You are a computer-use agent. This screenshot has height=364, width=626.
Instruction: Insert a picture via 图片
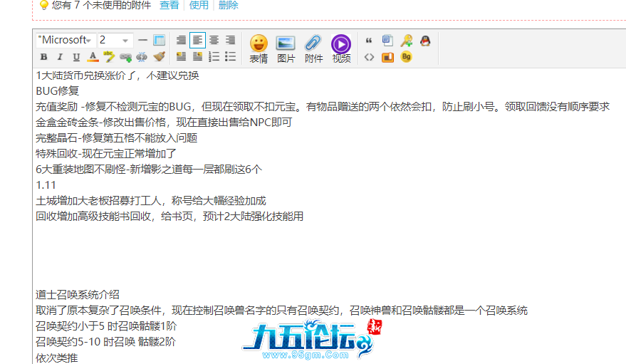(x=286, y=48)
